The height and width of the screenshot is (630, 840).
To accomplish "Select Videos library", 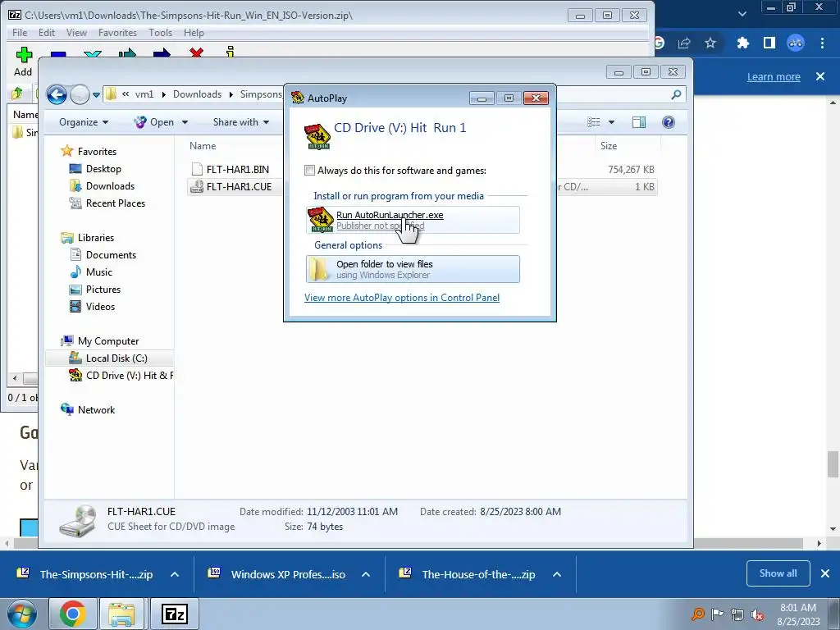I will point(100,307).
